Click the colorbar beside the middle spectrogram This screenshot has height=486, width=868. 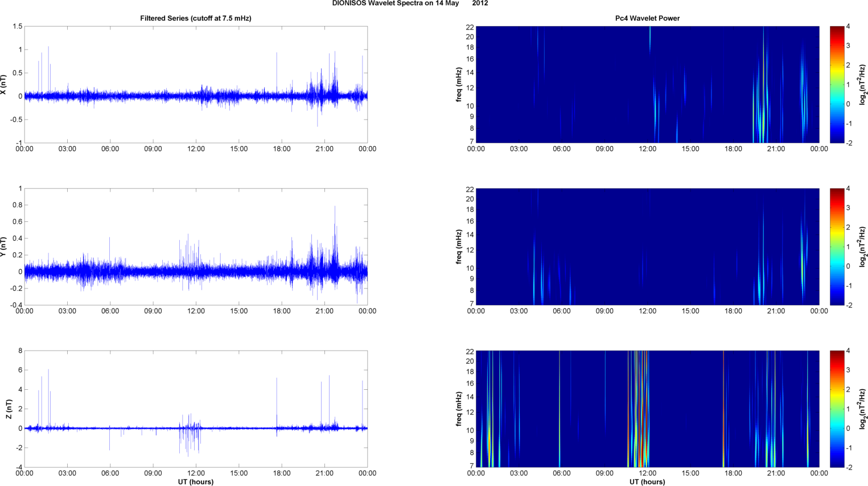837,246
